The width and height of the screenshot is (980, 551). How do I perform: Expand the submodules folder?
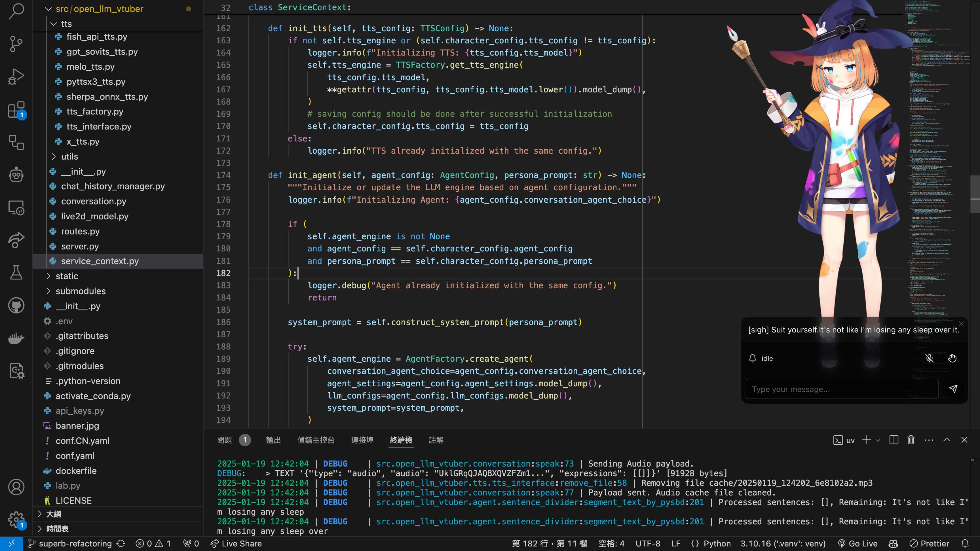click(48, 291)
